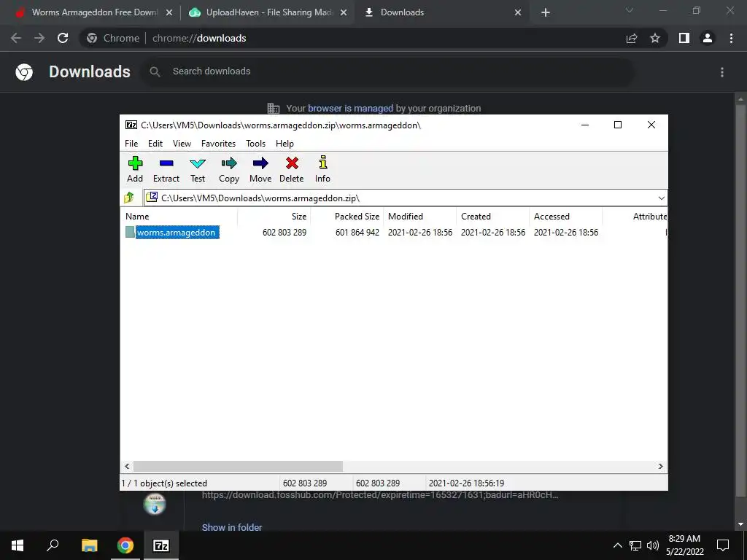
Task: Click the 7-Zip taskbar icon
Action: (x=161, y=545)
